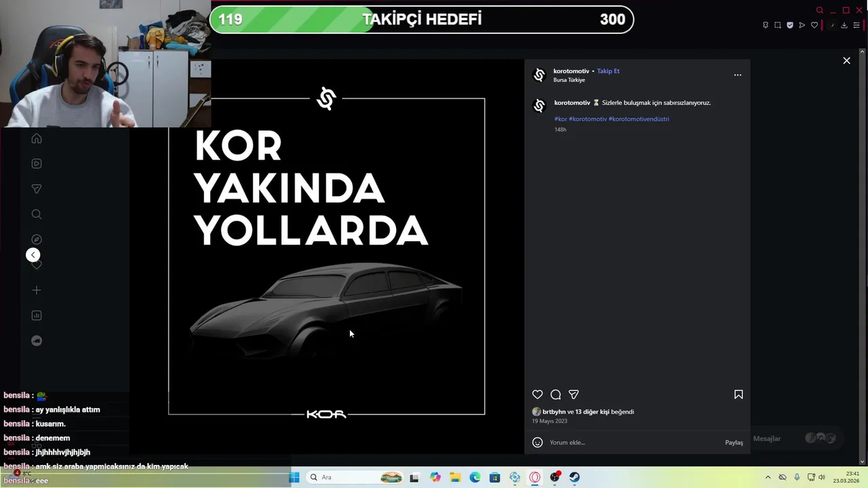The image size is (868, 488).
Task: Open Steam from the taskbar
Action: tap(575, 477)
